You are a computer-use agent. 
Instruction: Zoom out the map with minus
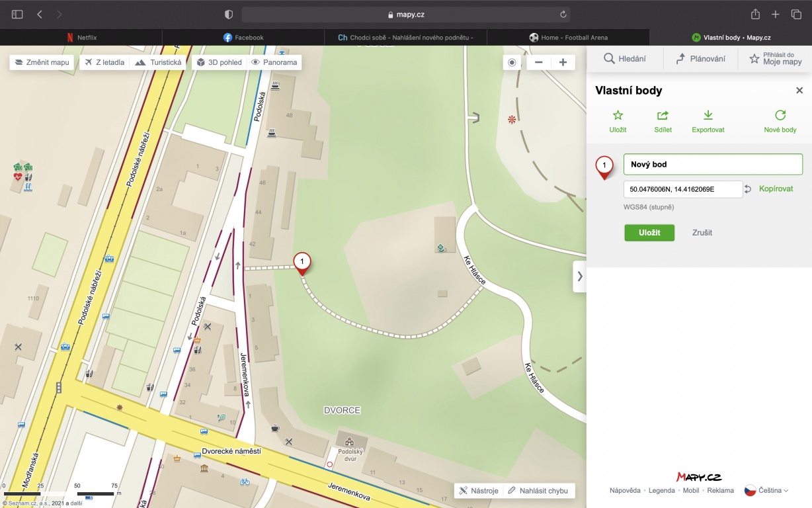click(539, 62)
